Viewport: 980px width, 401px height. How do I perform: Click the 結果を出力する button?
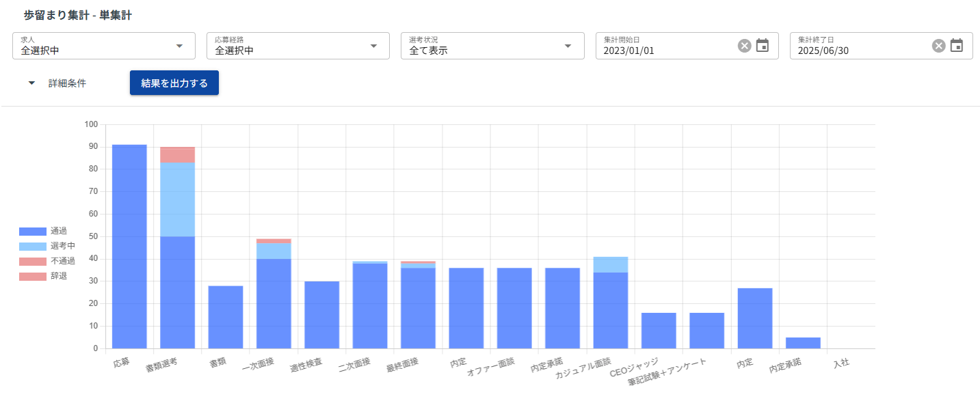(x=174, y=83)
